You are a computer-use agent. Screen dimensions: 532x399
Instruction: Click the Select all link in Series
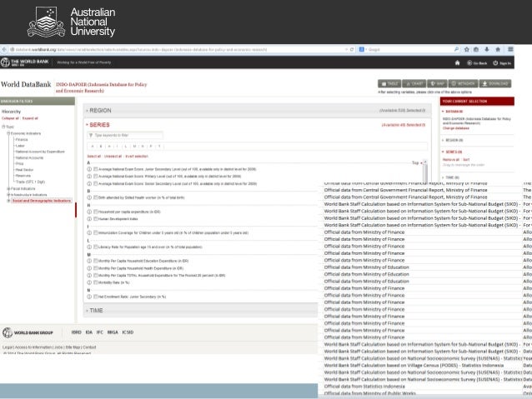click(x=94, y=157)
